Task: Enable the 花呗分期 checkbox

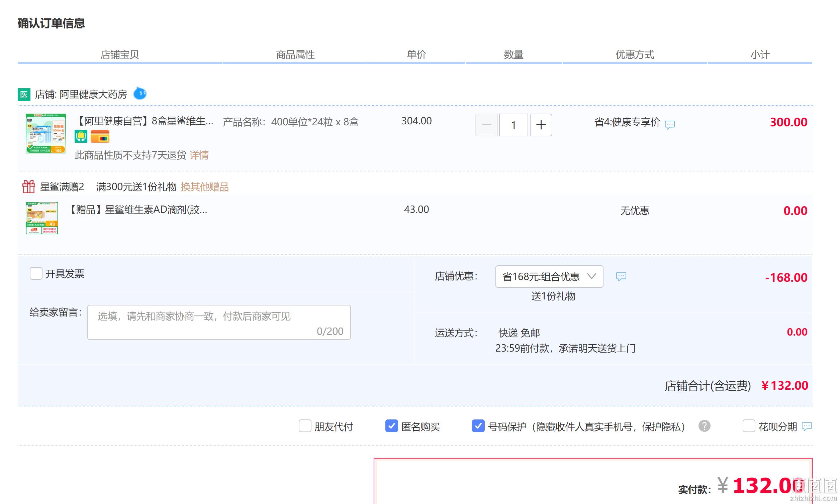Action: click(x=749, y=426)
